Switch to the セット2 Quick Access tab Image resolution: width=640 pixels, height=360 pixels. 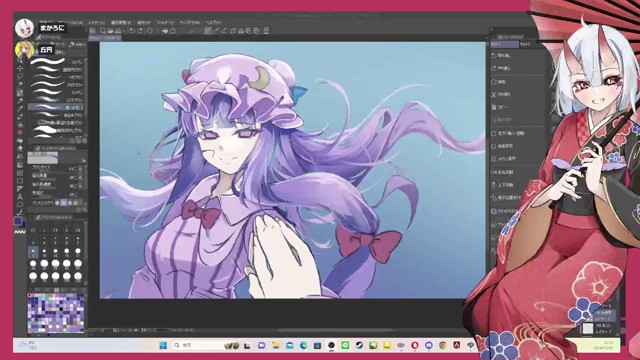point(525,44)
